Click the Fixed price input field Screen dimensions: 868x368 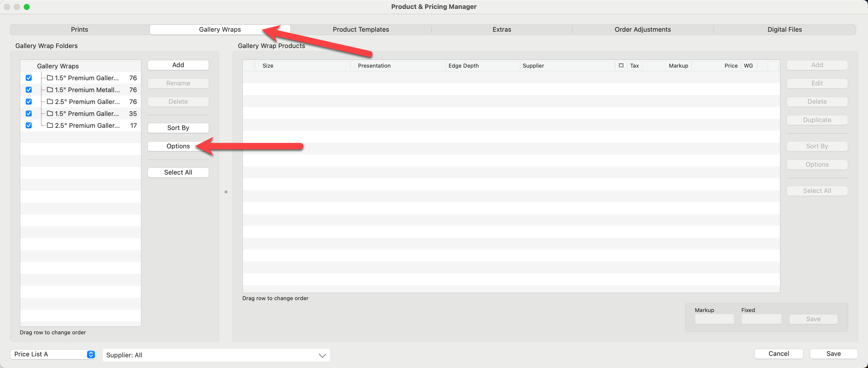761,319
